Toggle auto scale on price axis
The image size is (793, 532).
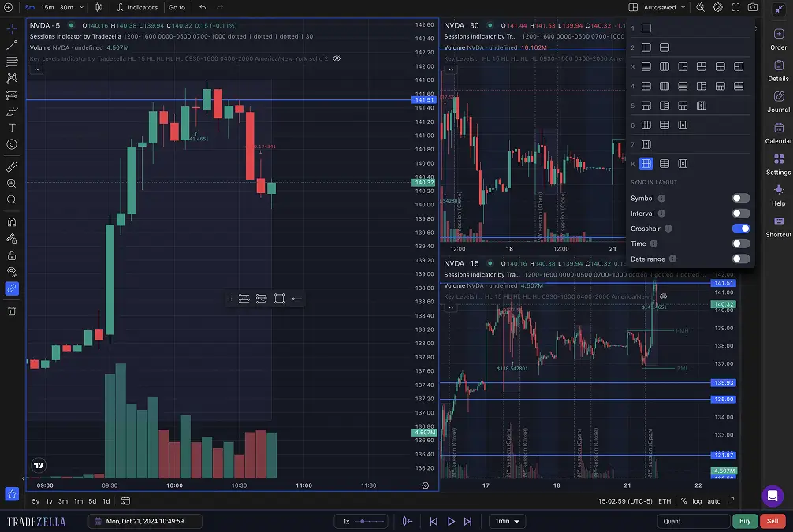pyautogui.click(x=713, y=501)
